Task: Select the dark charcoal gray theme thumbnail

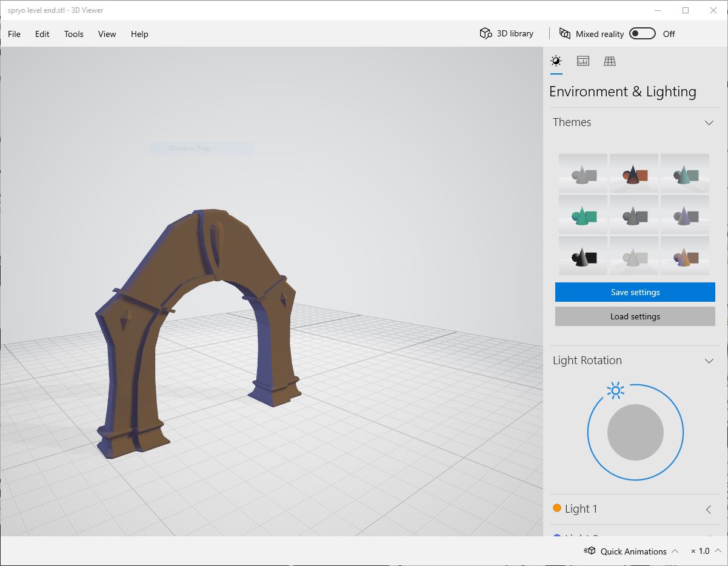Action: tap(634, 215)
